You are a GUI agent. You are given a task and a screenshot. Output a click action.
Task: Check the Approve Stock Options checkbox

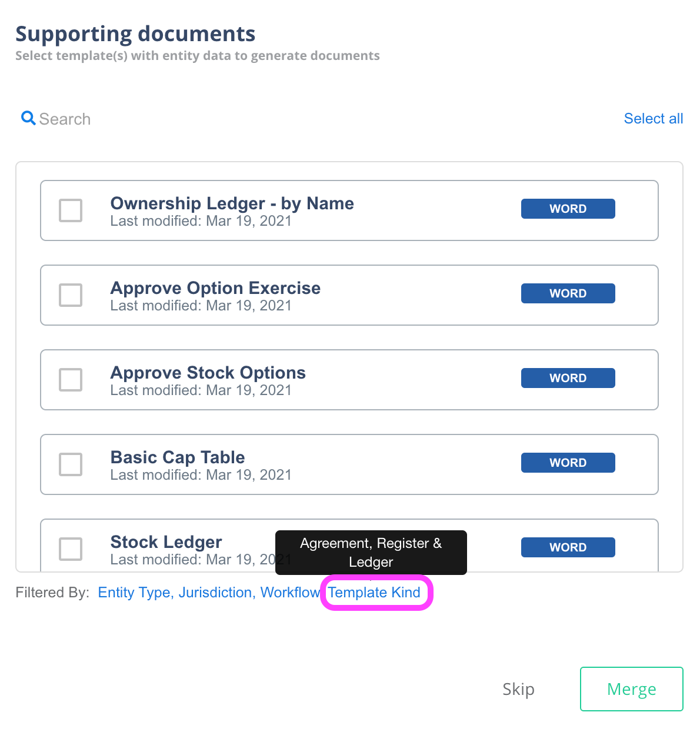(71, 380)
